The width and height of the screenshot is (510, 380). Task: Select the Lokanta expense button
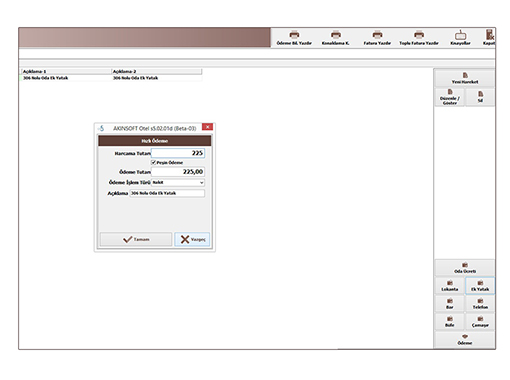[x=449, y=286]
